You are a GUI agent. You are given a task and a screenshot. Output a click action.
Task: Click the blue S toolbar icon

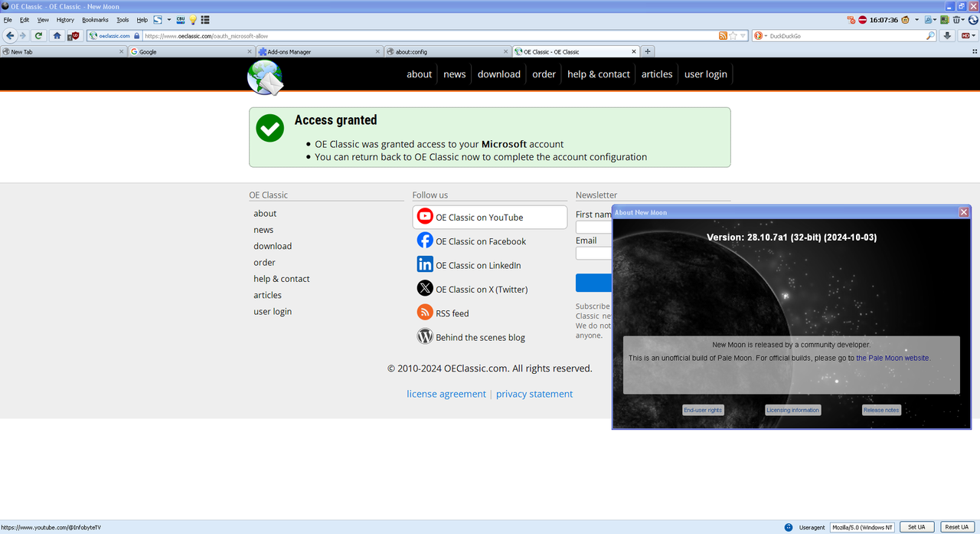coord(158,20)
